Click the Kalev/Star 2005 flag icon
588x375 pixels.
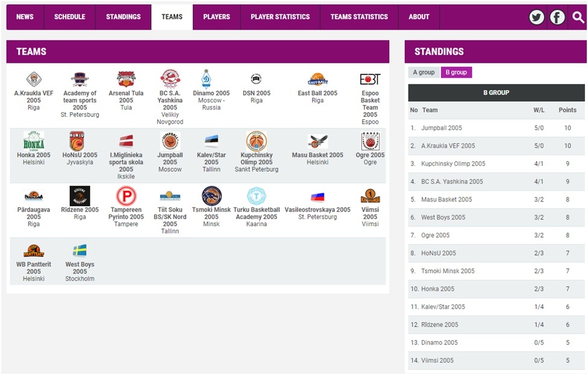pos(211,141)
